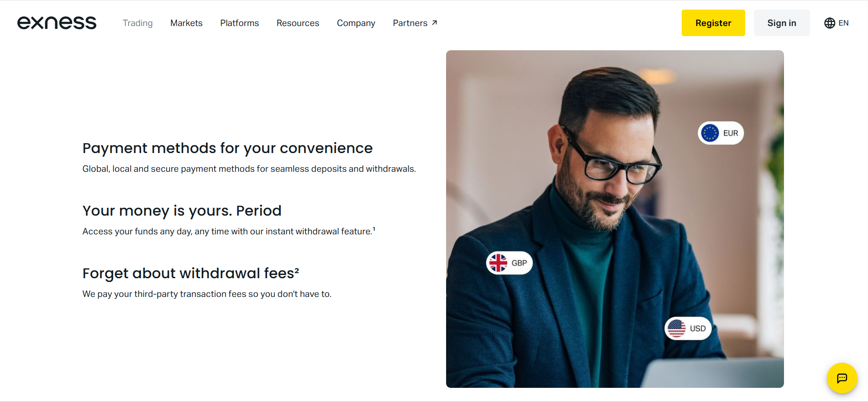Click the EU flag icon
This screenshot has height=402, width=868.
point(710,133)
